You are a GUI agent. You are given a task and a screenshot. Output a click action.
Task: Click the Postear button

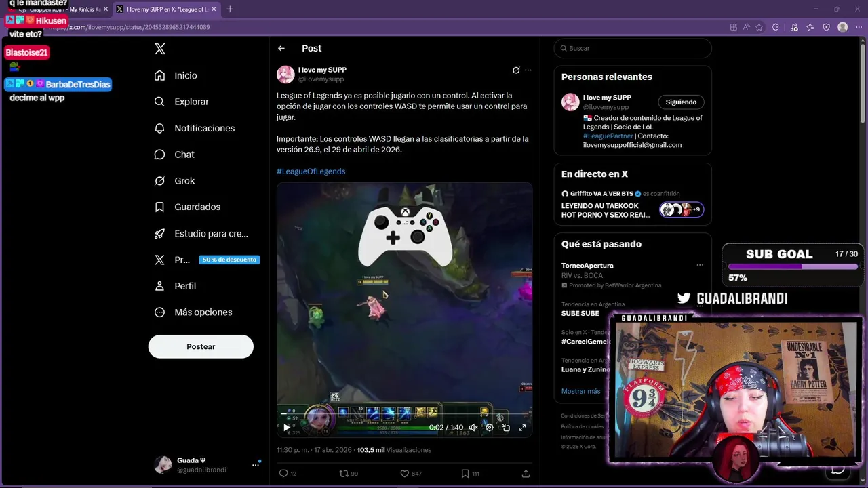(x=201, y=346)
